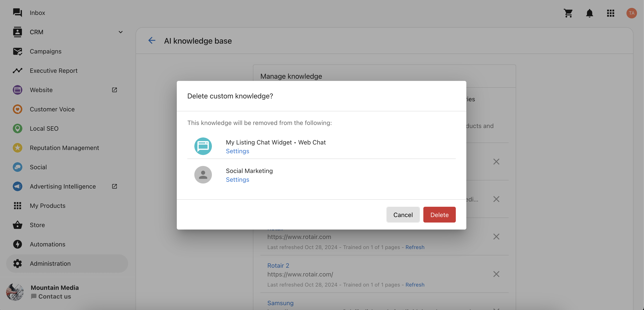The width and height of the screenshot is (644, 310).
Task: Open Settings for My Listing Chat Widget
Action: click(x=238, y=151)
